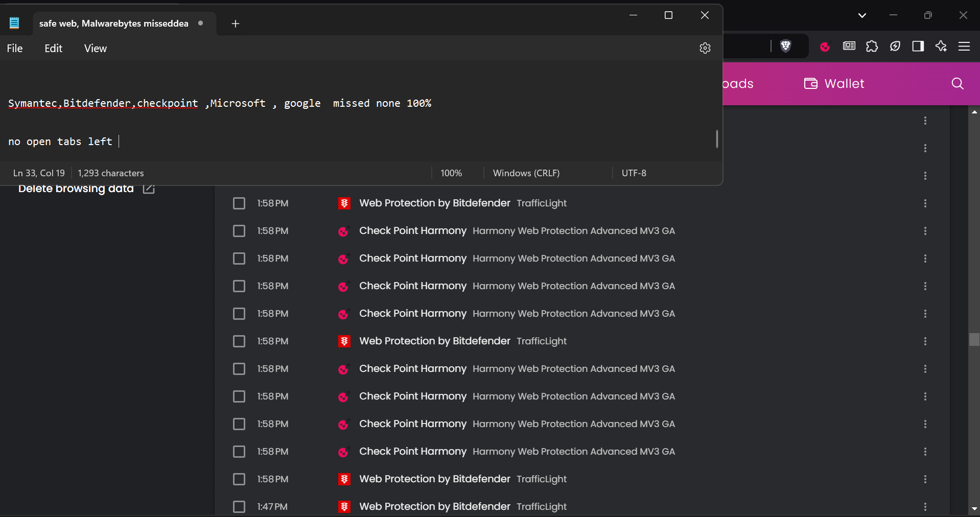Click the favicon of the bottom Check Point Harmony row
The image size is (980, 517).
point(343,452)
